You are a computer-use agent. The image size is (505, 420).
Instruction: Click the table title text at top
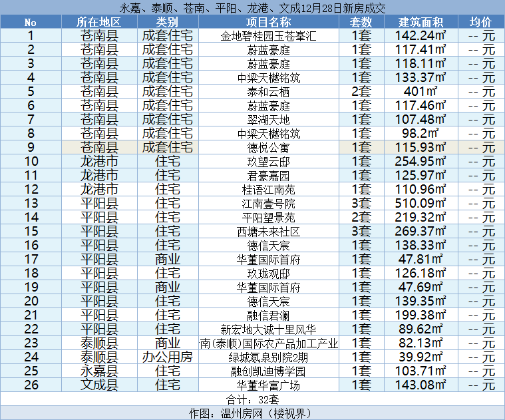pyautogui.click(x=253, y=8)
